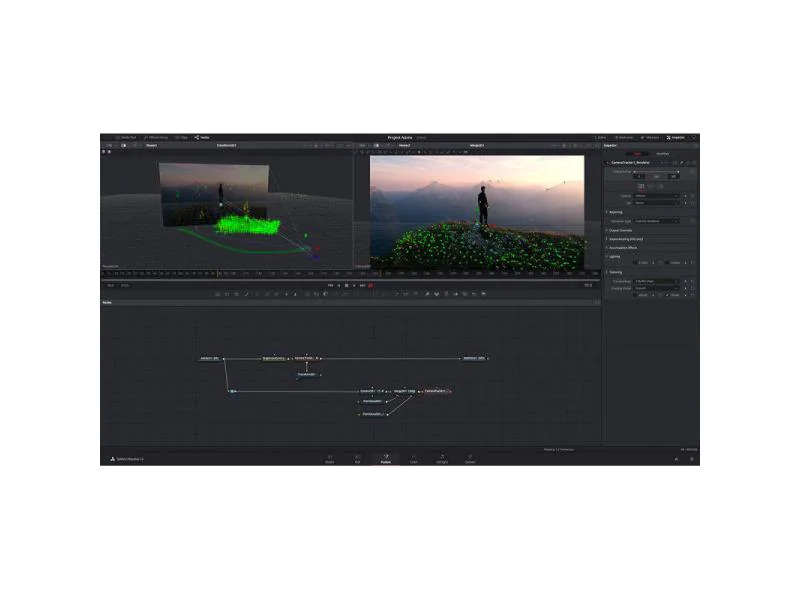Screen dimensions: 800x600
Task: Open the Camera dropdown in Inspector
Action: tap(657, 196)
